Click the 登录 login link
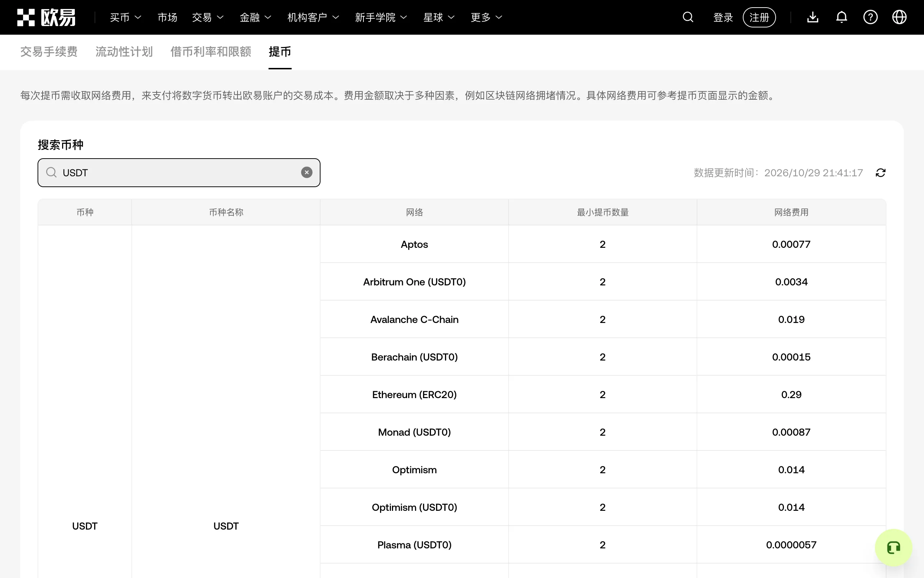Image resolution: width=924 pixels, height=578 pixels. (723, 17)
